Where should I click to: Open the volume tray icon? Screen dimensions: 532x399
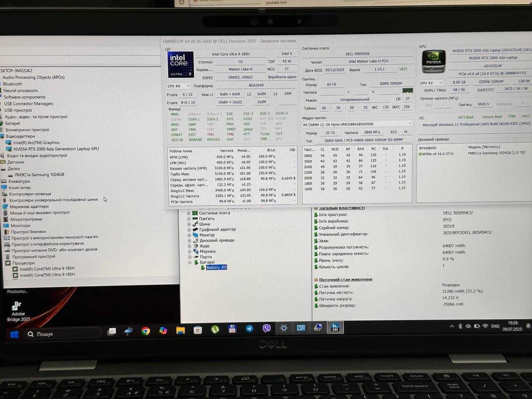(x=468, y=326)
